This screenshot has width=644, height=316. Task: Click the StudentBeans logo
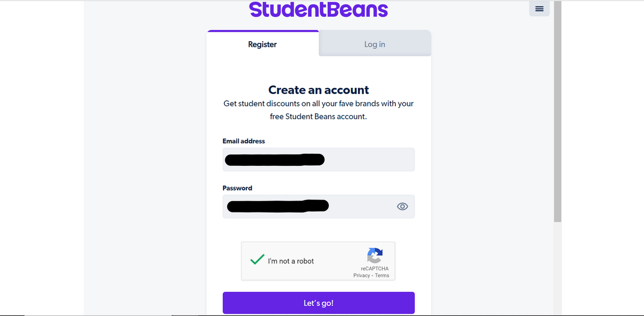(x=319, y=10)
